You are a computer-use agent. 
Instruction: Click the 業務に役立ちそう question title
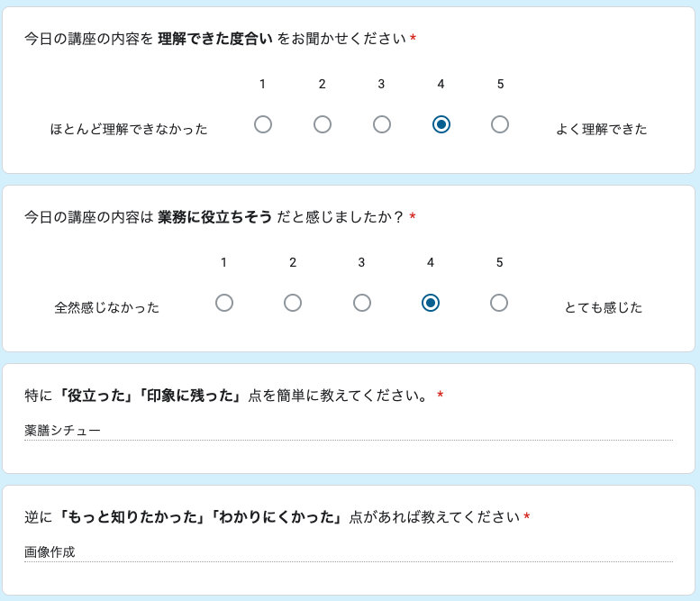pyautogui.click(x=214, y=217)
